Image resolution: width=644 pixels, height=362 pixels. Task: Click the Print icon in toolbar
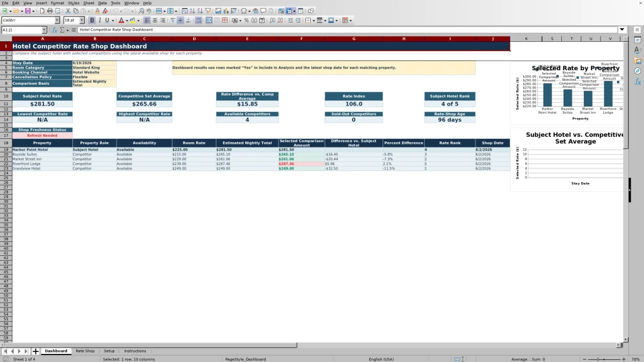(x=49, y=11)
